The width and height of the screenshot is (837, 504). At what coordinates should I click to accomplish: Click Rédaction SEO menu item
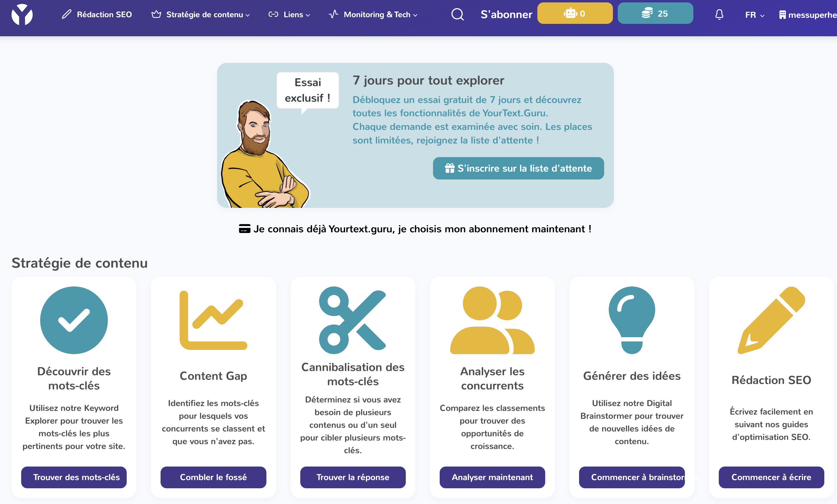[97, 13]
